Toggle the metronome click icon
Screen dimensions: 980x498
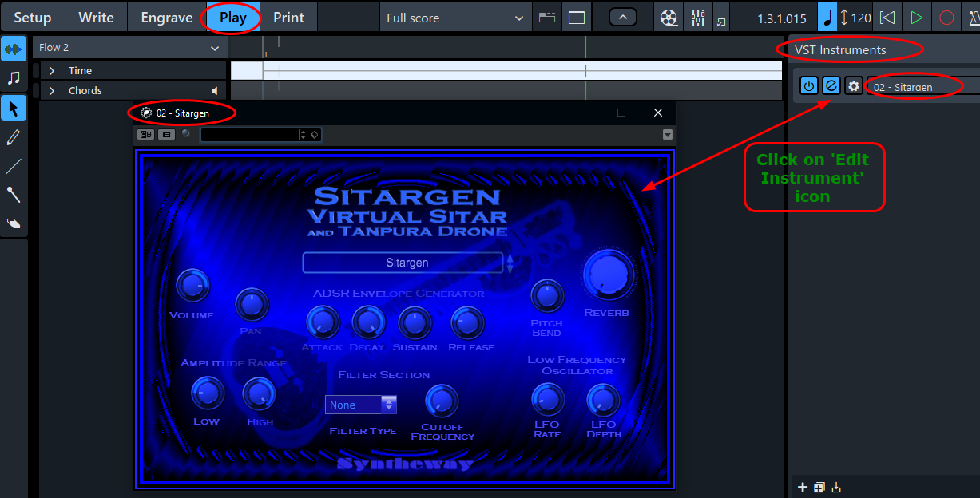[x=973, y=18]
